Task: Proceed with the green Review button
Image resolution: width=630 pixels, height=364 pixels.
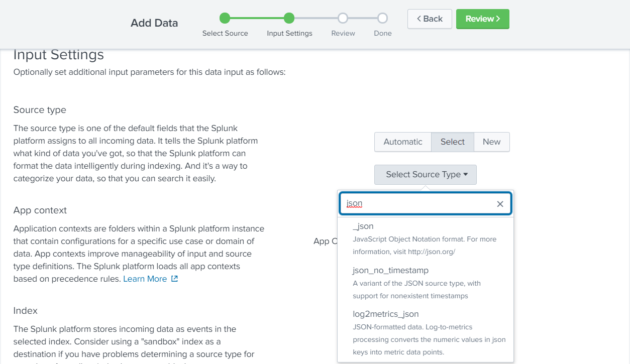Action: pos(482,19)
